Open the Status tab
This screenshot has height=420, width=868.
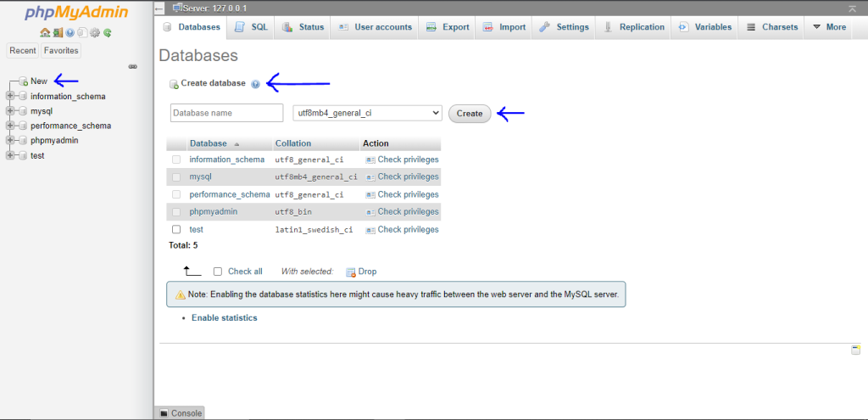click(x=303, y=27)
